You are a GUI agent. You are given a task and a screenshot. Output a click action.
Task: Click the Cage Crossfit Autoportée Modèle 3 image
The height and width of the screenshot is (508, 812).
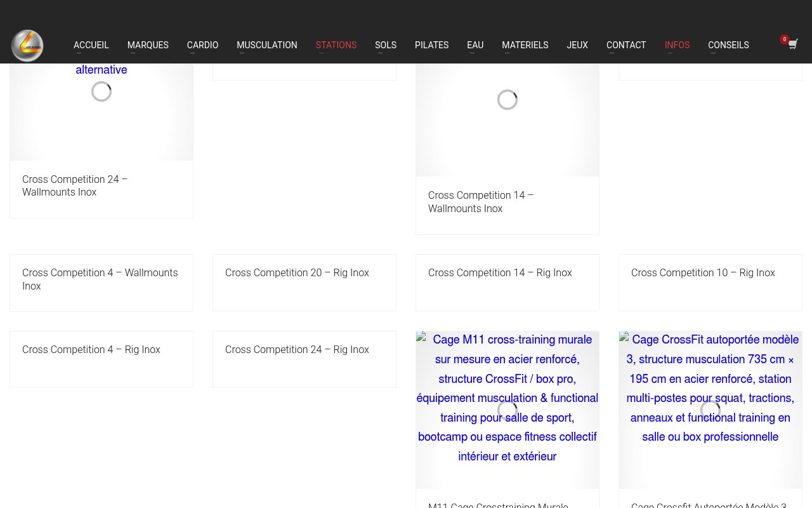click(x=710, y=410)
